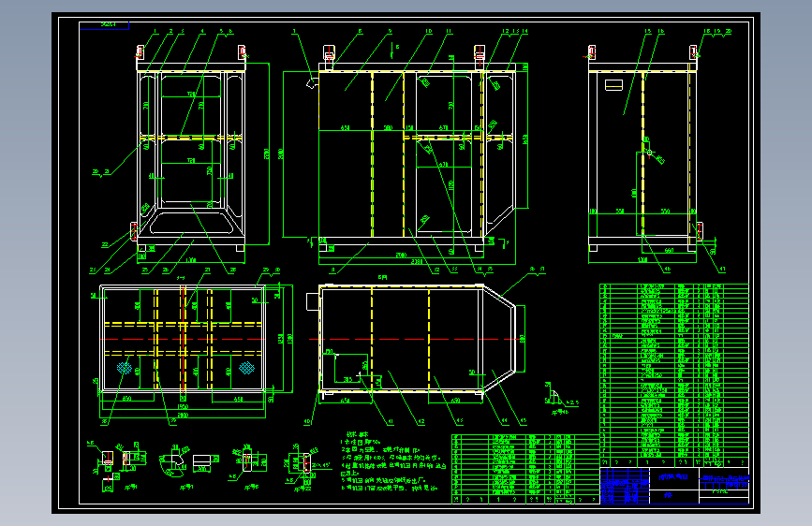Pick callout number 41 label
Screen dimensions: 812x526
pyautogui.click(x=391, y=422)
